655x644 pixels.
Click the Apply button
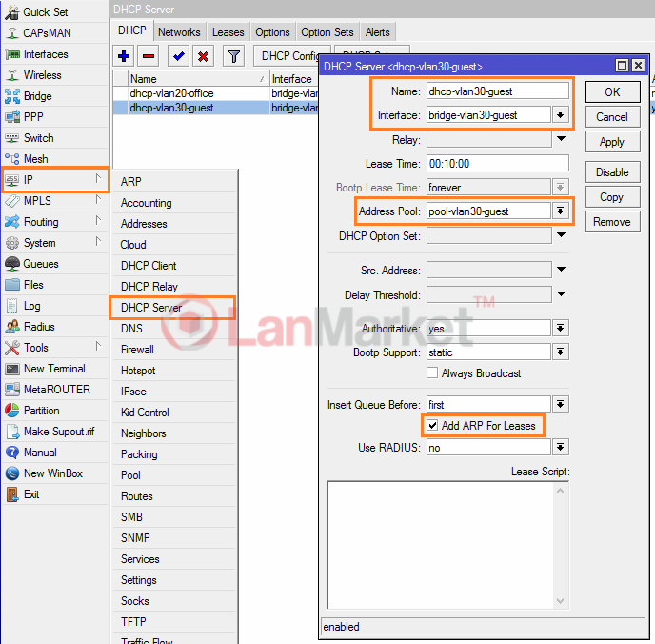click(x=612, y=142)
